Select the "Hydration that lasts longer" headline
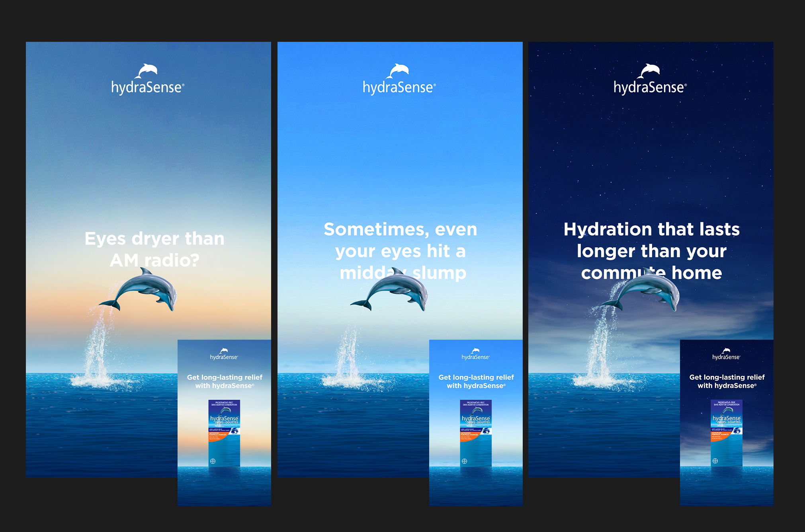Viewport: 805px width, 532px height. tap(651, 251)
